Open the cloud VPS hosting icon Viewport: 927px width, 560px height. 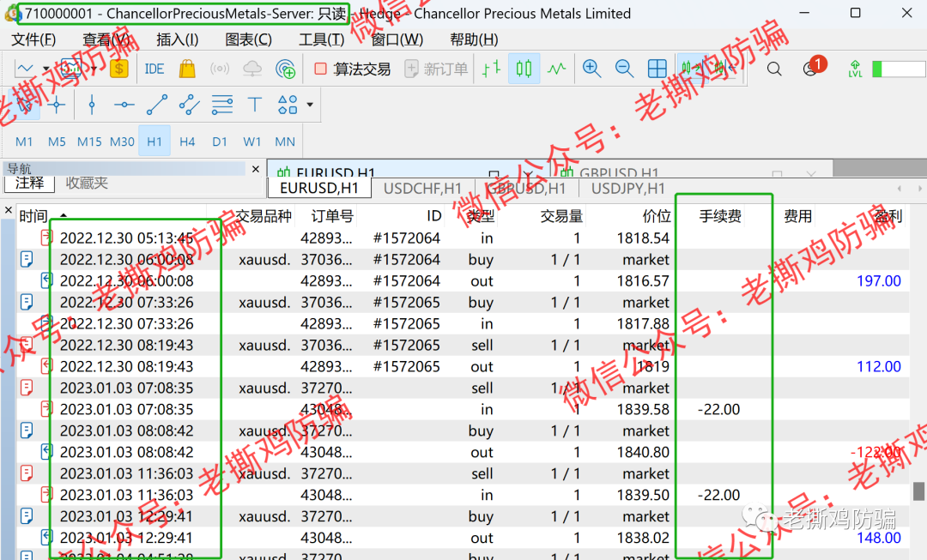(252, 69)
